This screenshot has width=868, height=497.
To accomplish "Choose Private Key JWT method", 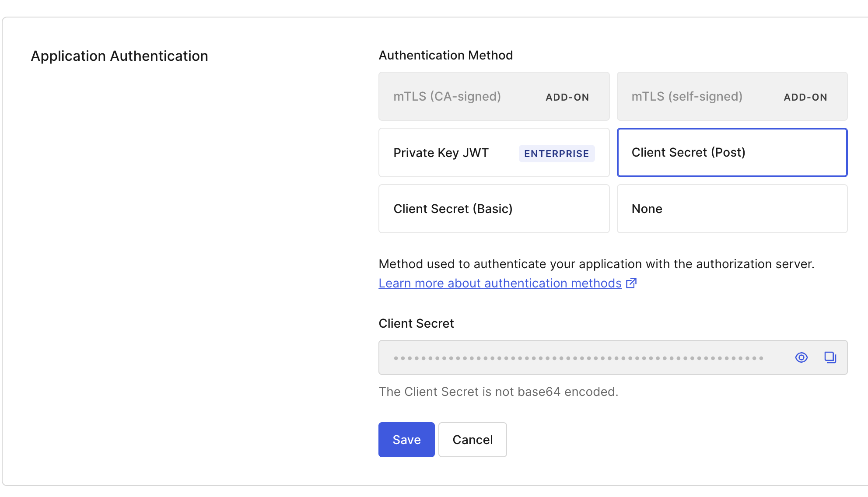I will point(494,153).
